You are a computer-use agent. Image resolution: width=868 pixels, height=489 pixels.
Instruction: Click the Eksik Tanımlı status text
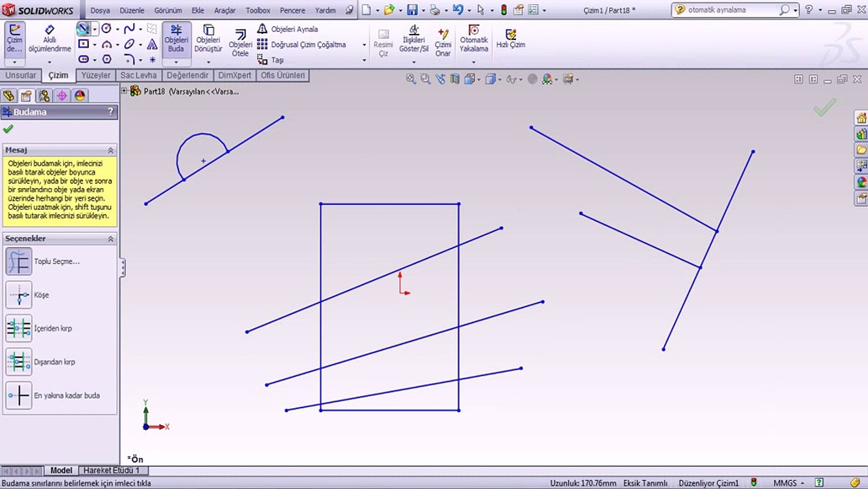[645, 483]
